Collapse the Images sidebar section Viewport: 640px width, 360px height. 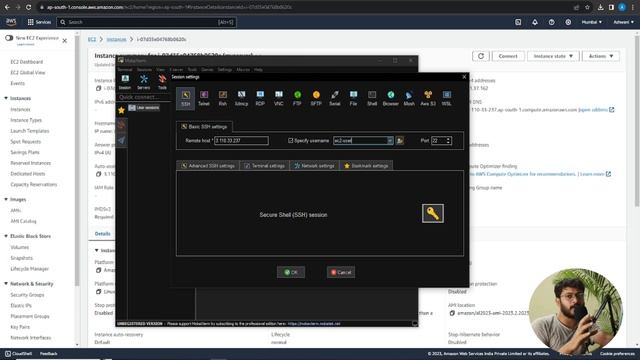(x=6, y=200)
